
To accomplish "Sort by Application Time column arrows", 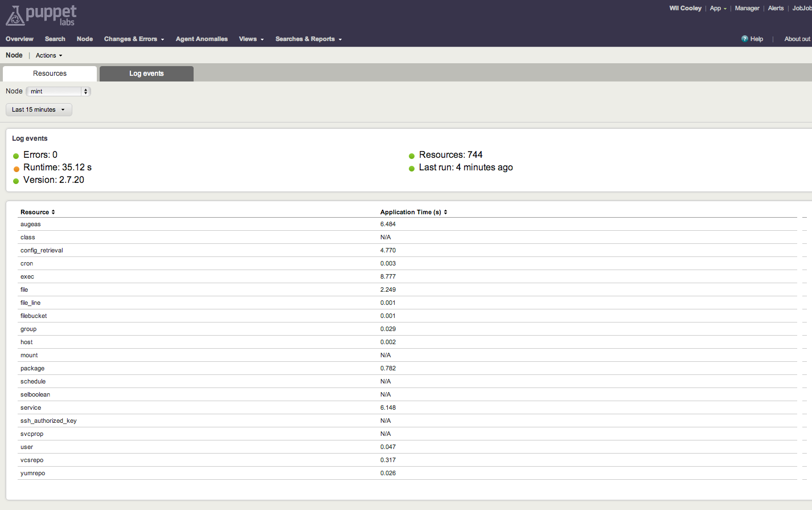I will coord(445,212).
